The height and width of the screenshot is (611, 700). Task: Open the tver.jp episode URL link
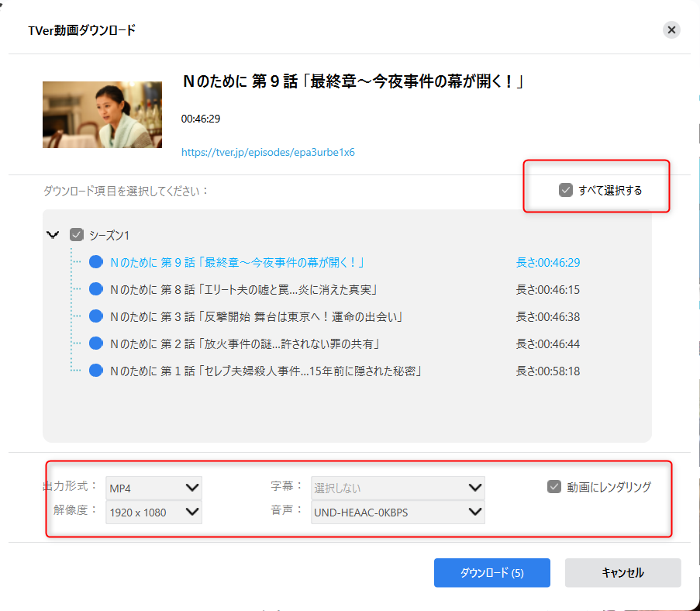click(x=268, y=152)
